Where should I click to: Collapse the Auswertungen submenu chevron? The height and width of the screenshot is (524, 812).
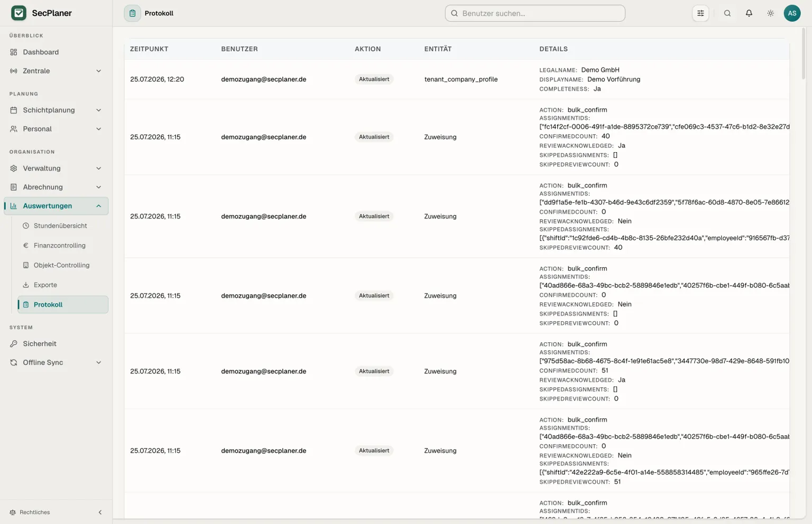tap(99, 206)
